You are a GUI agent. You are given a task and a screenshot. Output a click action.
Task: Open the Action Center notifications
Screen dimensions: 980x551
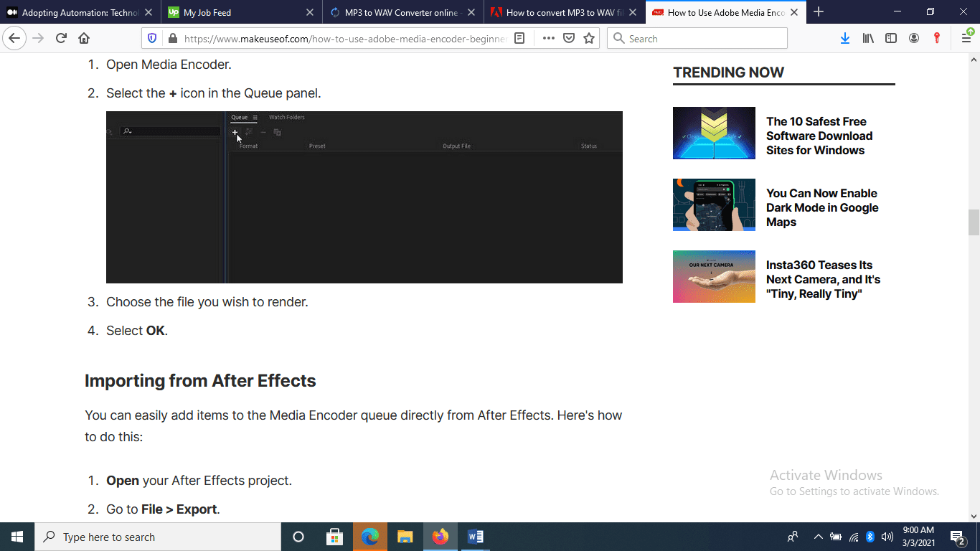[x=957, y=537]
